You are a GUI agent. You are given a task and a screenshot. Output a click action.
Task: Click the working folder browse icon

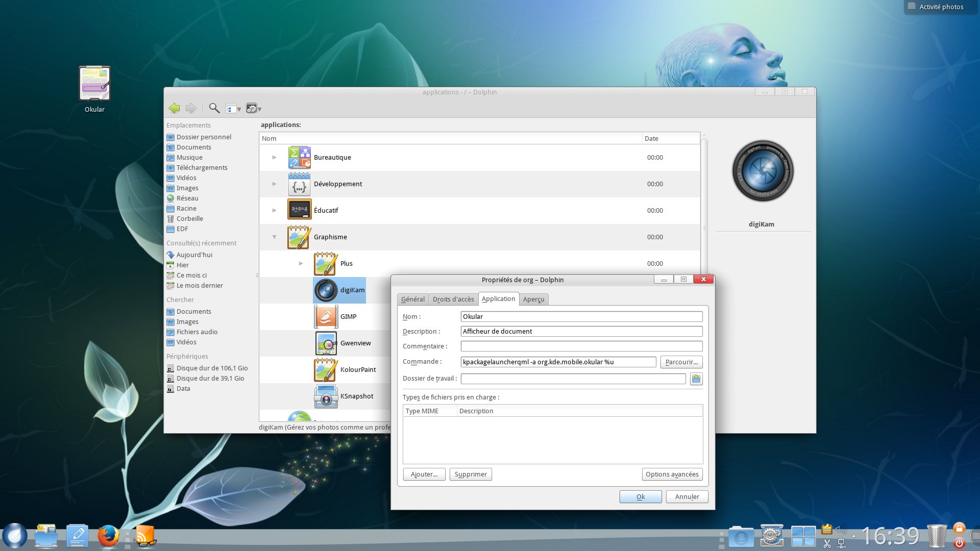point(696,379)
